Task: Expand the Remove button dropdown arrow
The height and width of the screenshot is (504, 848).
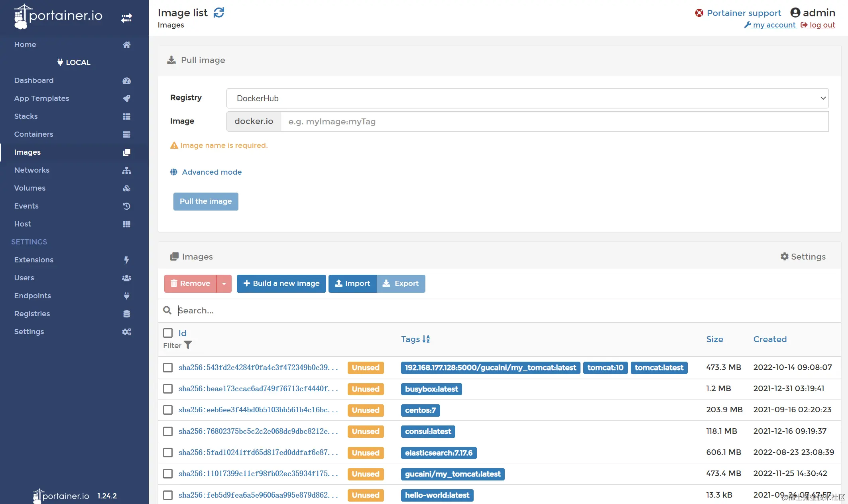Action: 224,283
